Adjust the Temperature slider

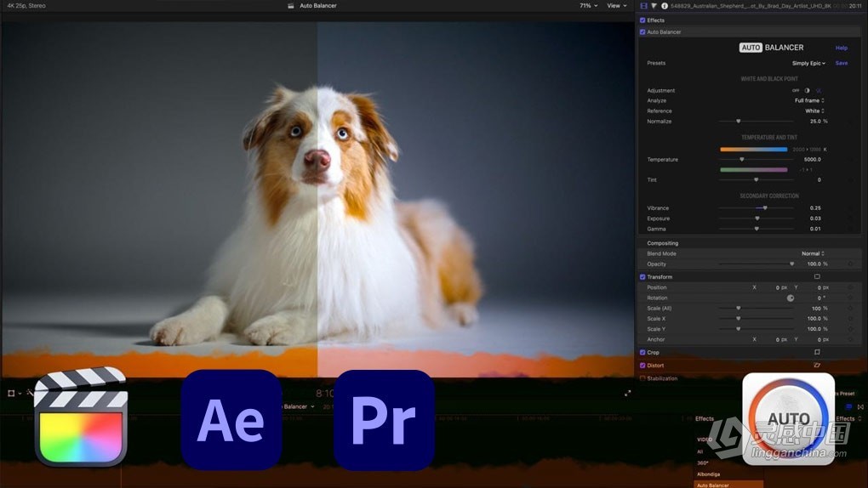(757, 159)
